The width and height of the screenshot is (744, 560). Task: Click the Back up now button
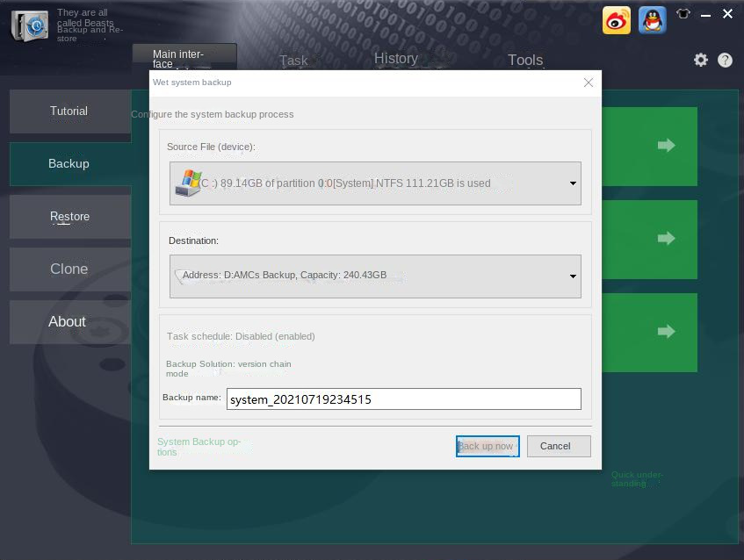click(487, 446)
